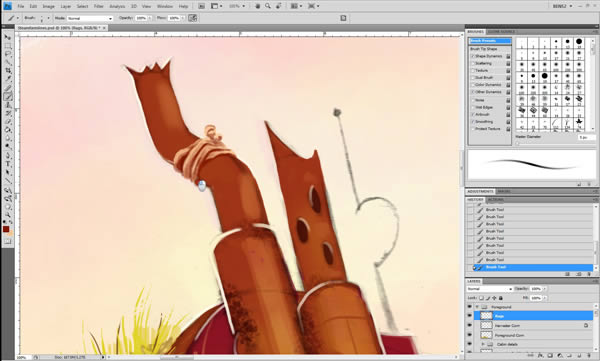The width and height of the screenshot is (600, 361).
Task: Open the Brush preset picker arrow
Action: click(x=48, y=18)
